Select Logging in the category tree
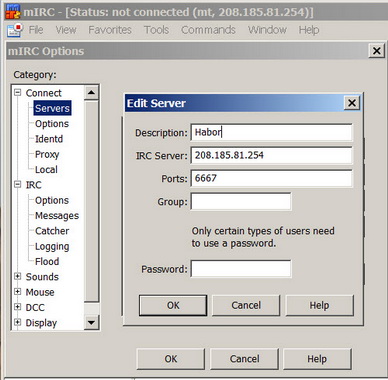 [52, 246]
